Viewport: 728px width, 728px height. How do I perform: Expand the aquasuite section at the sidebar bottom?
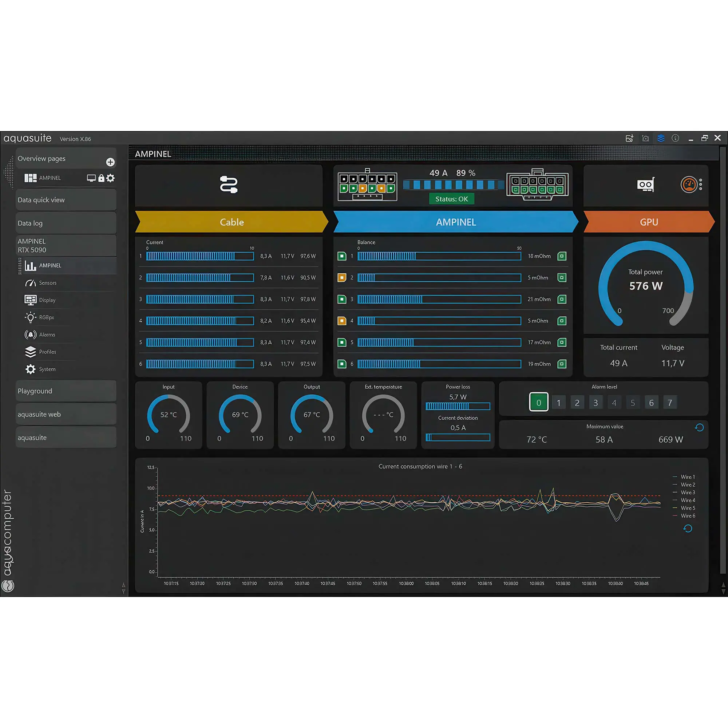pos(66,438)
